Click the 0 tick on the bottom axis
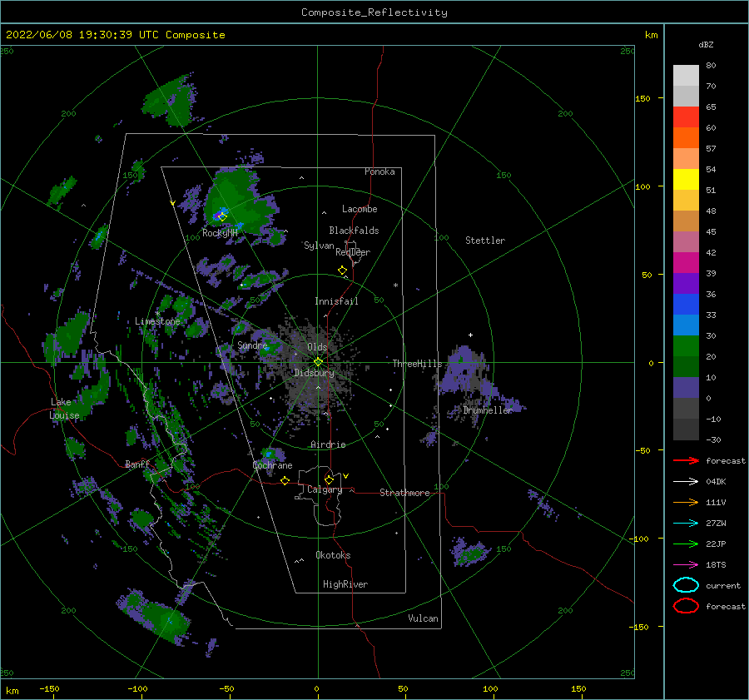This screenshot has width=749, height=700. click(317, 688)
